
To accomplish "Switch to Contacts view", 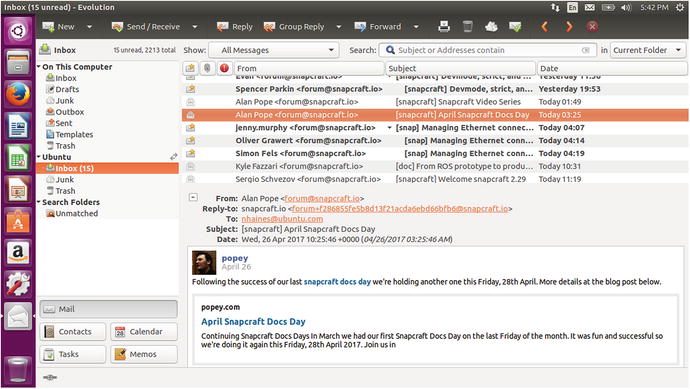I will [x=73, y=332].
